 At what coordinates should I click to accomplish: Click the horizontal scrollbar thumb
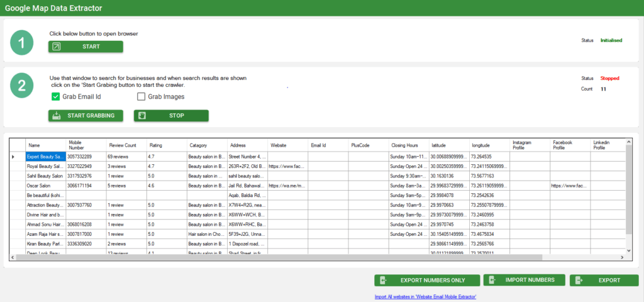tap(279, 257)
